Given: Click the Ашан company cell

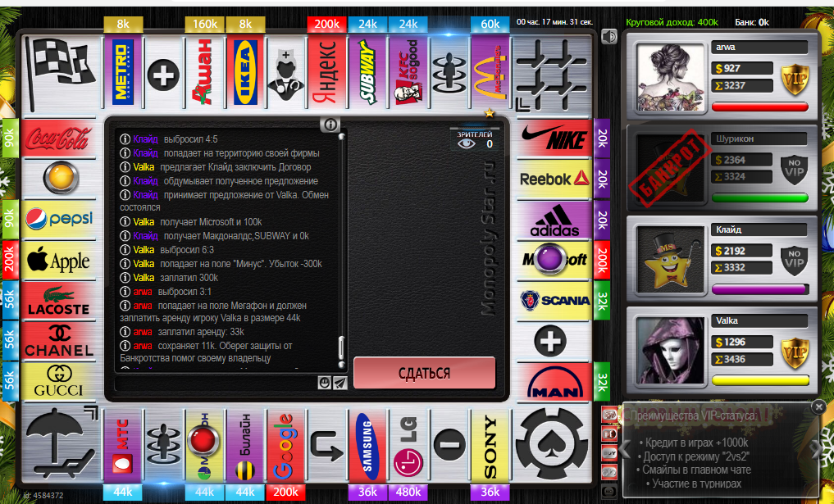Looking at the screenshot, I should click(x=205, y=73).
